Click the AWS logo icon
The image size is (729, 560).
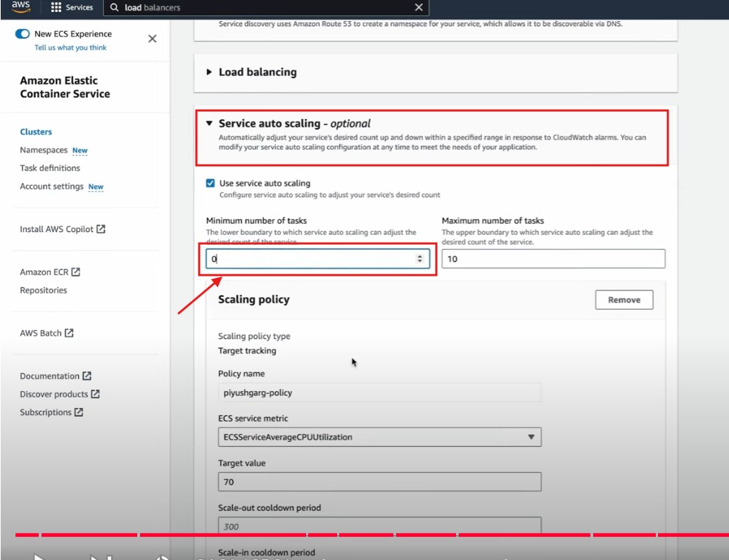point(20,7)
